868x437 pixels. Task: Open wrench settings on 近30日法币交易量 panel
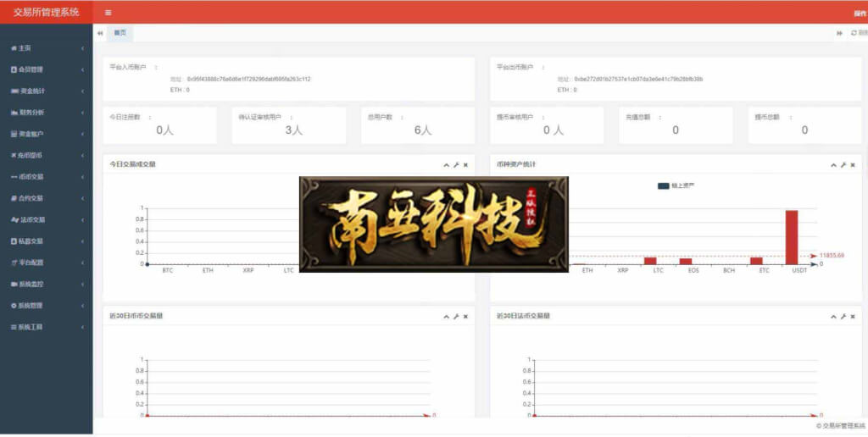click(x=843, y=317)
